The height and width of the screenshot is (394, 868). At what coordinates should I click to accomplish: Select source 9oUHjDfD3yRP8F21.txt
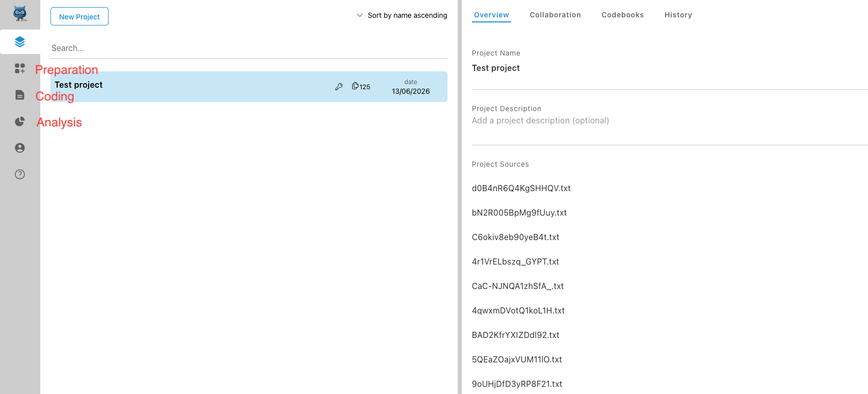(x=517, y=384)
